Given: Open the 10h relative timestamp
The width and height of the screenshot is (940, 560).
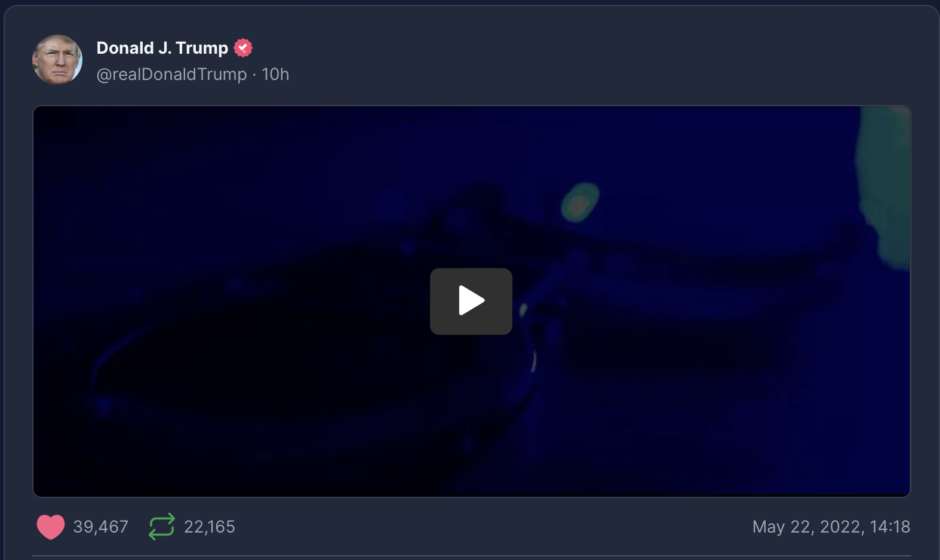Looking at the screenshot, I should click(x=275, y=74).
